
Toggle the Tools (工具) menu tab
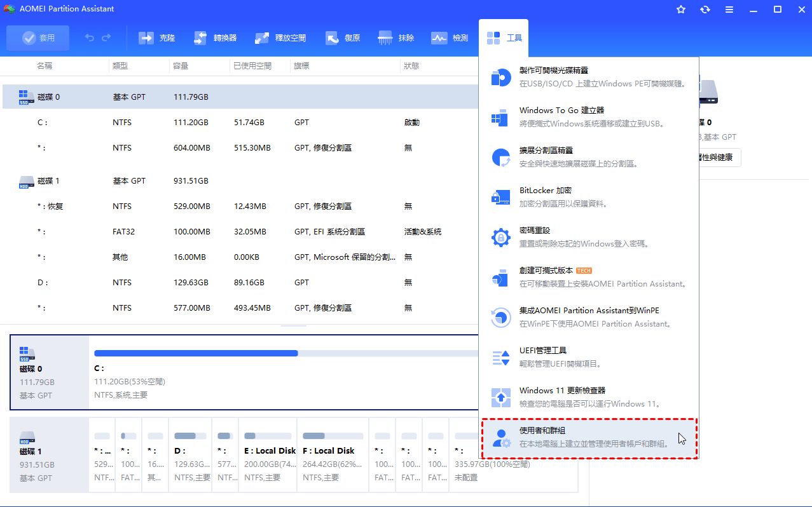point(504,38)
